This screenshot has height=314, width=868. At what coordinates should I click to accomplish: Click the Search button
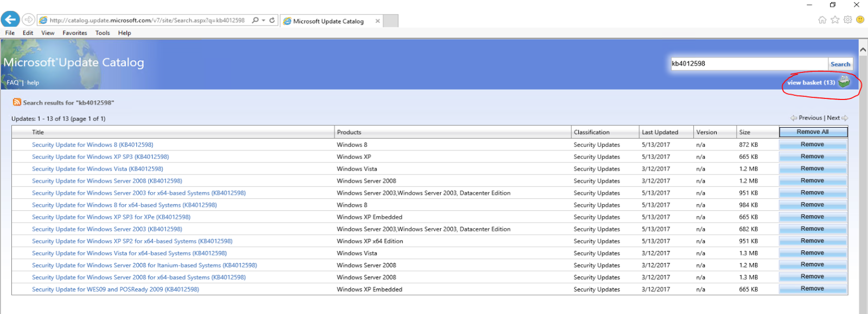(x=840, y=64)
